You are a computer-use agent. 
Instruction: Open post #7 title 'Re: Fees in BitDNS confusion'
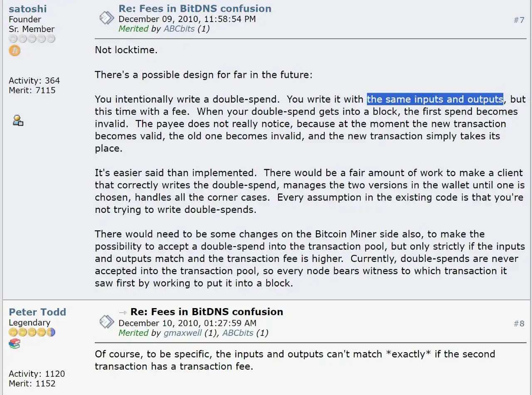(195, 8)
